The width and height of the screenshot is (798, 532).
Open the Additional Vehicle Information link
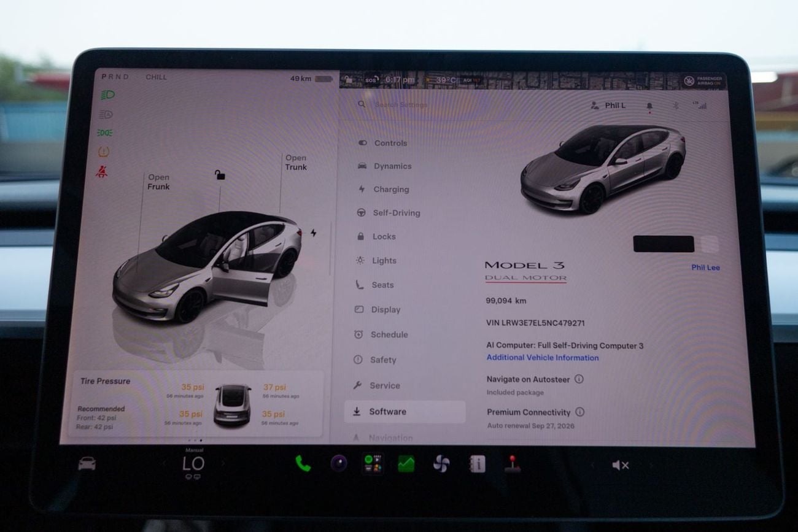pyautogui.click(x=543, y=358)
